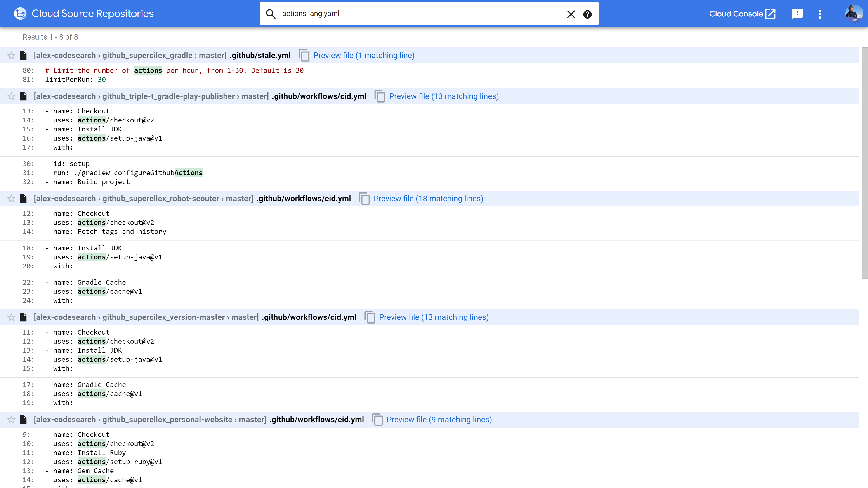868x488 pixels.
Task: Expand Preview file with 18 matching lines
Action: [428, 199]
